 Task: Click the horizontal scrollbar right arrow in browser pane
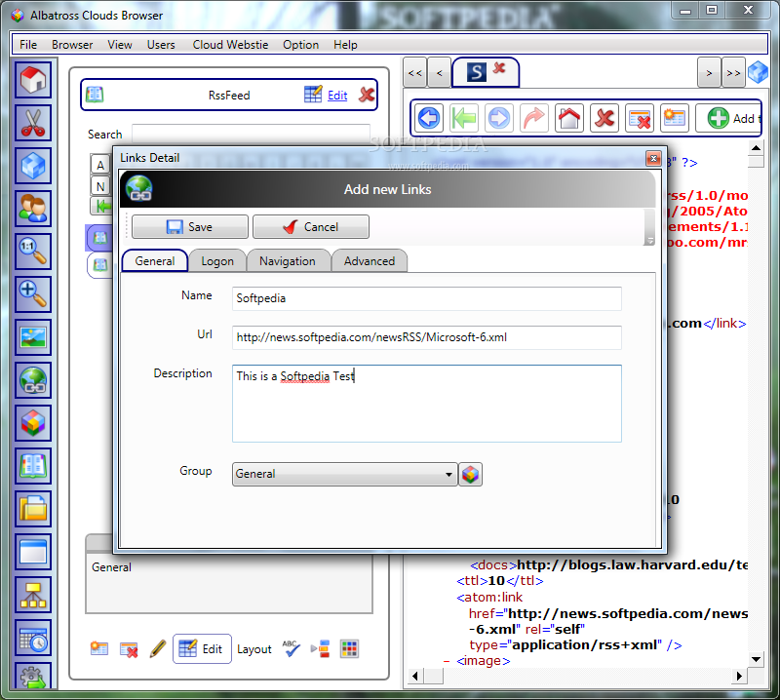pos(739,676)
